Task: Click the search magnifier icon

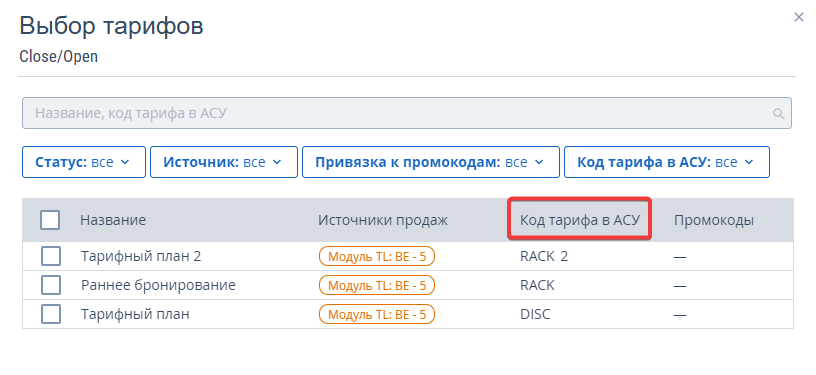Action: tap(779, 113)
